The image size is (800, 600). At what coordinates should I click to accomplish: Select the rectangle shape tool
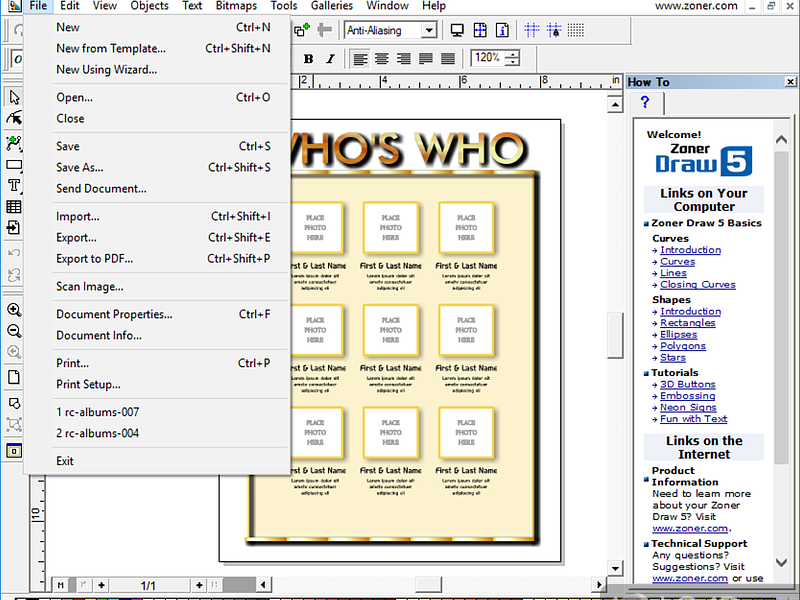[x=14, y=165]
